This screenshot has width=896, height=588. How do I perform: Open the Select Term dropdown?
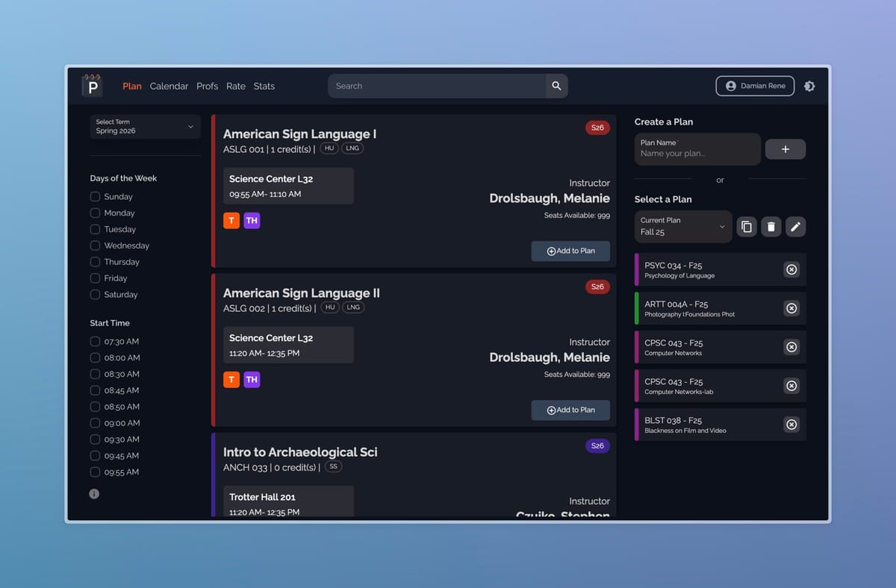click(x=144, y=126)
